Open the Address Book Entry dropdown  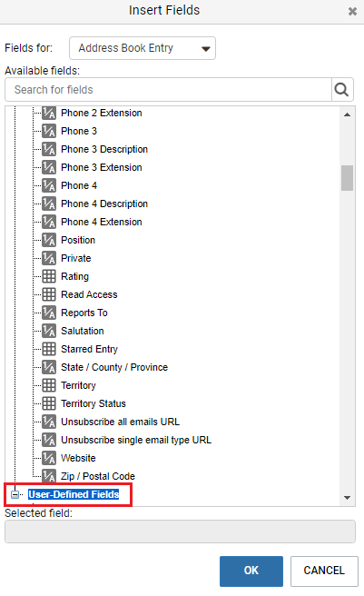pos(143,48)
